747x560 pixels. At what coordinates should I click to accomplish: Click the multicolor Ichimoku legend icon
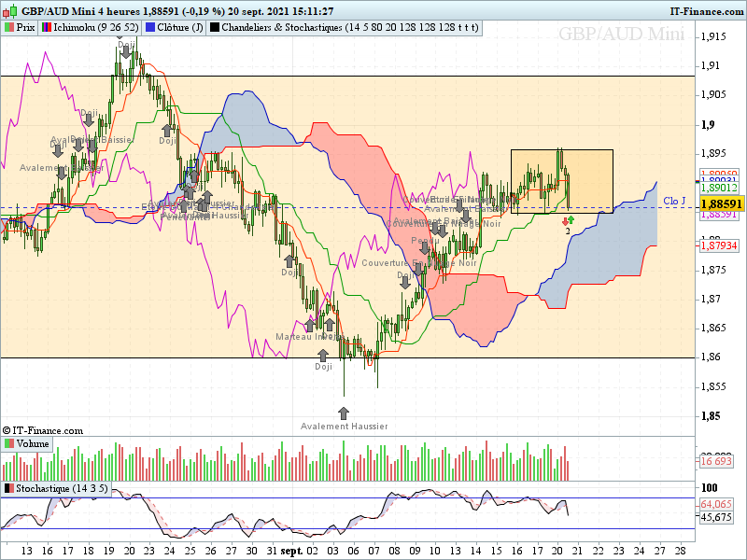(x=47, y=28)
